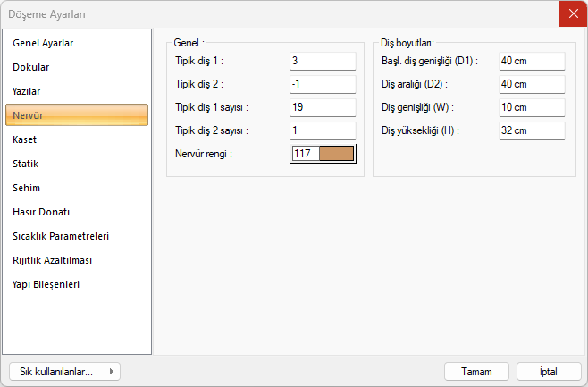
Task: Select the Sehim category
Action: point(27,188)
